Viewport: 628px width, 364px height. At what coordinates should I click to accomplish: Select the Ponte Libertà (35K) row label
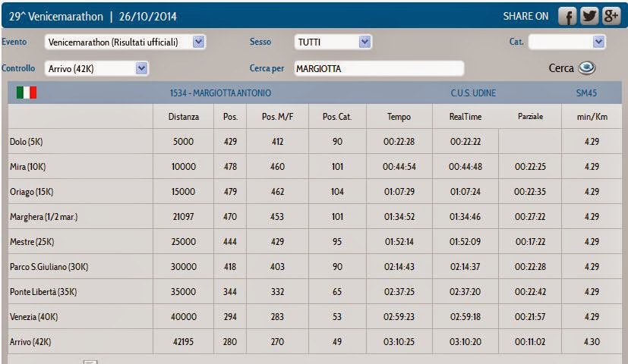[43, 292]
